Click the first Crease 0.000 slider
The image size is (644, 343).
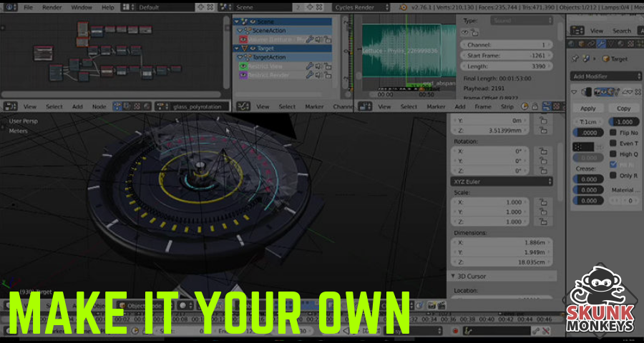pyautogui.click(x=588, y=179)
